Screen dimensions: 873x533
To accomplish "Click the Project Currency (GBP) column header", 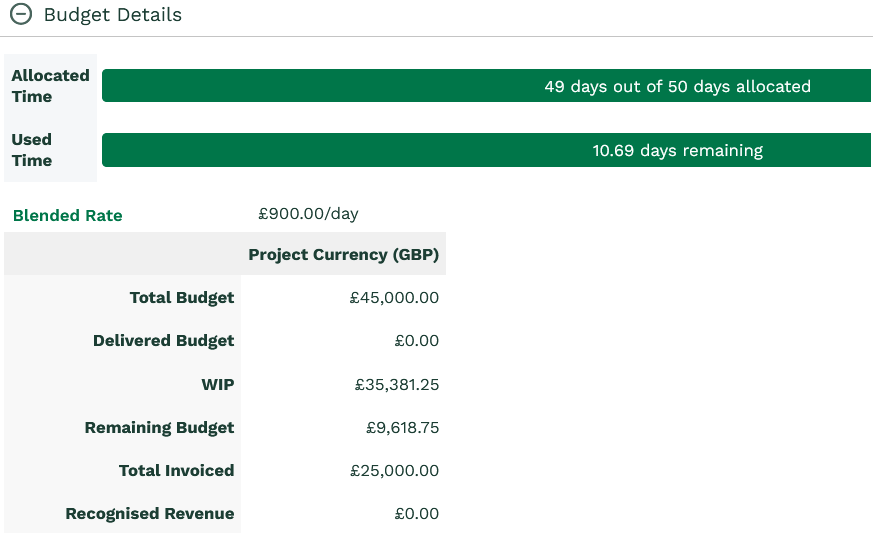I will pyautogui.click(x=344, y=255).
